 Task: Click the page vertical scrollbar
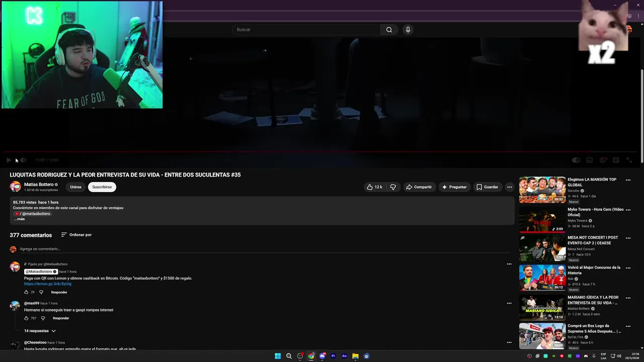point(641,116)
